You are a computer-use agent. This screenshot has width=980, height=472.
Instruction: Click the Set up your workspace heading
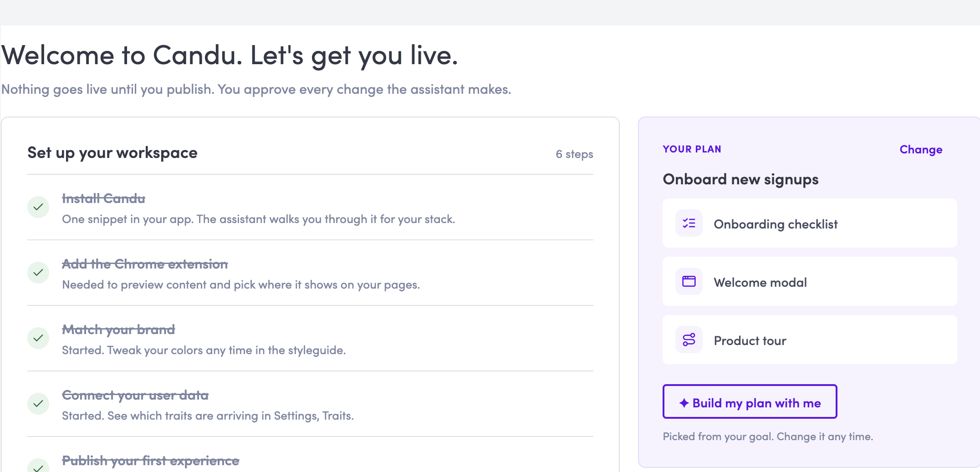pyautogui.click(x=112, y=153)
